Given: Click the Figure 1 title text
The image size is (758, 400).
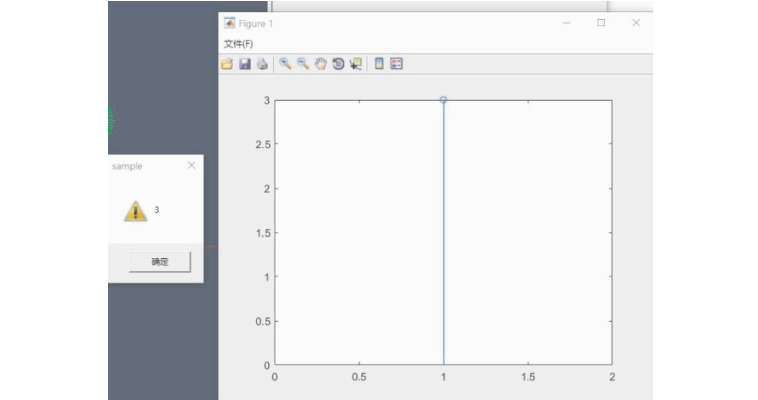Looking at the screenshot, I should [256, 24].
